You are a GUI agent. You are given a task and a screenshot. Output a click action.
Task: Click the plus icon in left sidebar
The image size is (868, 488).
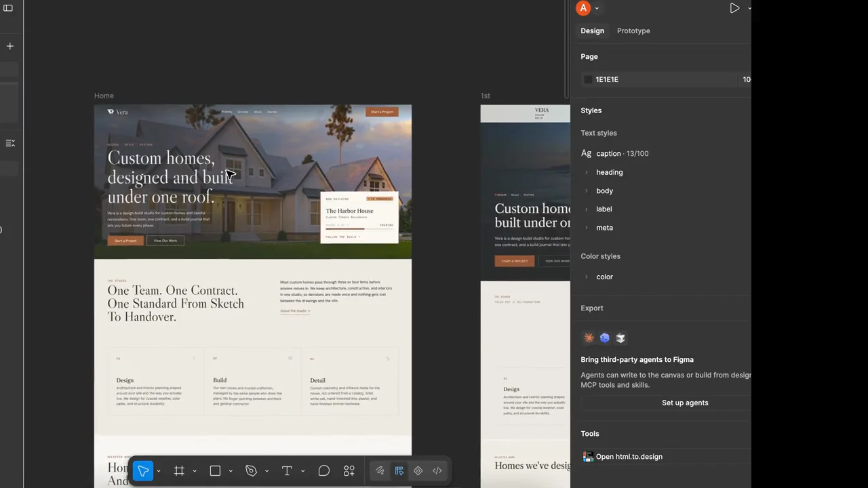pos(10,46)
